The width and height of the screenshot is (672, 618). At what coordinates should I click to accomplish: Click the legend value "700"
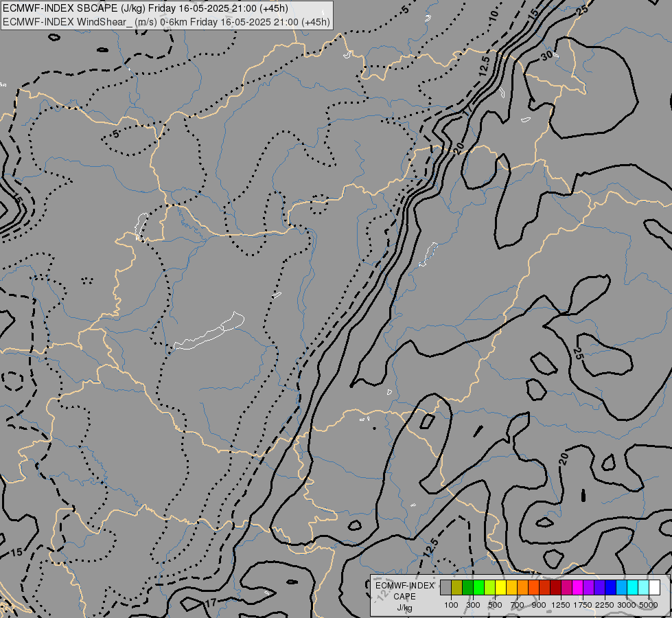(x=518, y=605)
